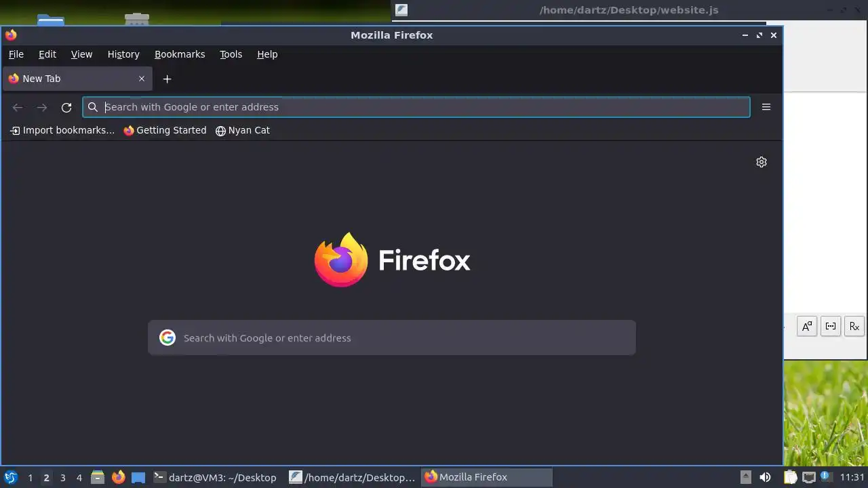
Task: Minimize the Mozilla Firefox window
Action: pyautogui.click(x=745, y=35)
